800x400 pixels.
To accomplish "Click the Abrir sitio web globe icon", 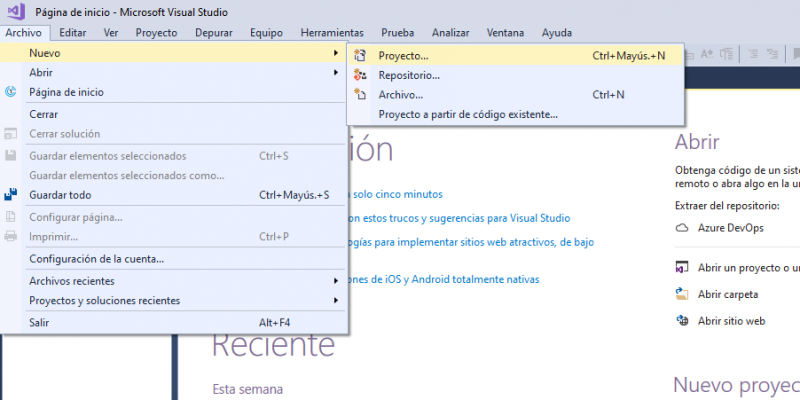I will pos(682,321).
